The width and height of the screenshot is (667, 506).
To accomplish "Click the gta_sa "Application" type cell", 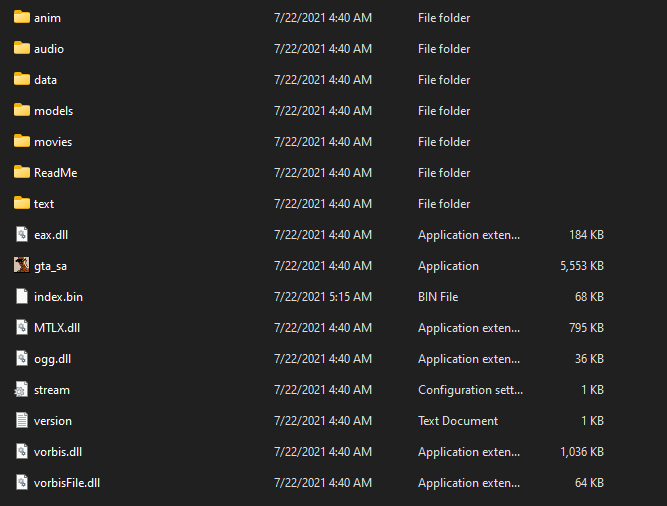I will pyautogui.click(x=448, y=266).
